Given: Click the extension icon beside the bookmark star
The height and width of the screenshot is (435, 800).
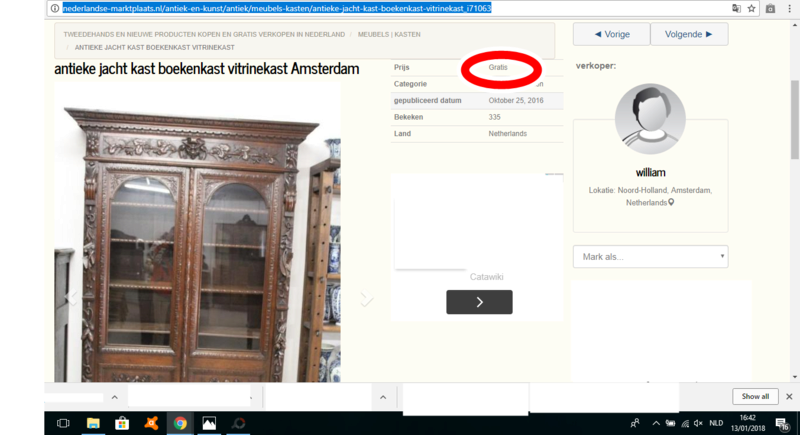Looking at the screenshot, I should [771, 8].
